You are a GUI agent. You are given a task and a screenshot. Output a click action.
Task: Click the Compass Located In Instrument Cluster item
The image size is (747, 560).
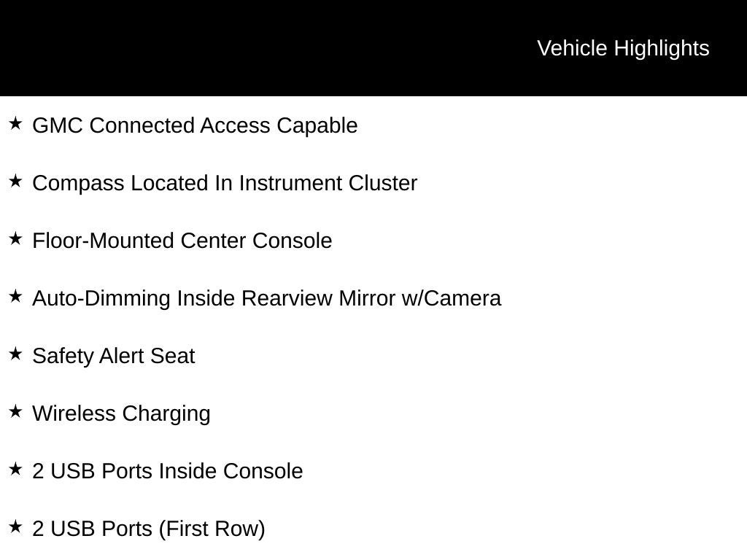coord(225,183)
